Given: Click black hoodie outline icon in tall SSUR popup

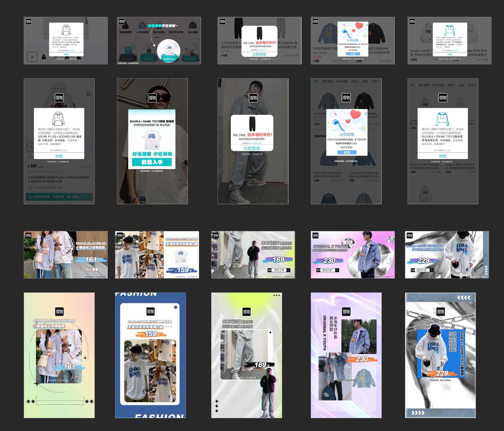Looking at the screenshot, I should point(58,119).
